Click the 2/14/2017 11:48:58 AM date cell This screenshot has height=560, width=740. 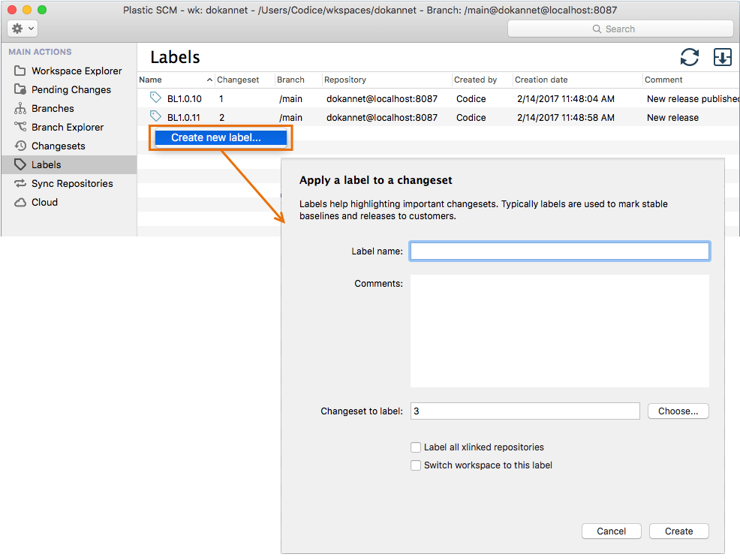point(566,118)
